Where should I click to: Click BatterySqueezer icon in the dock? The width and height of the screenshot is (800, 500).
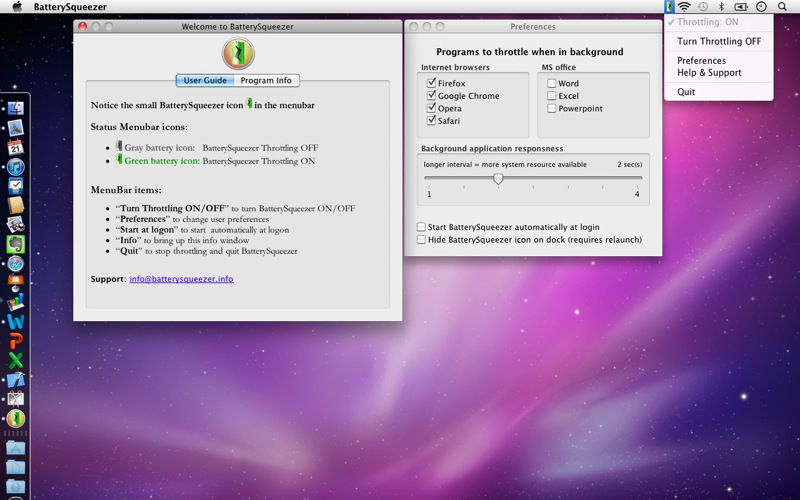point(16,418)
